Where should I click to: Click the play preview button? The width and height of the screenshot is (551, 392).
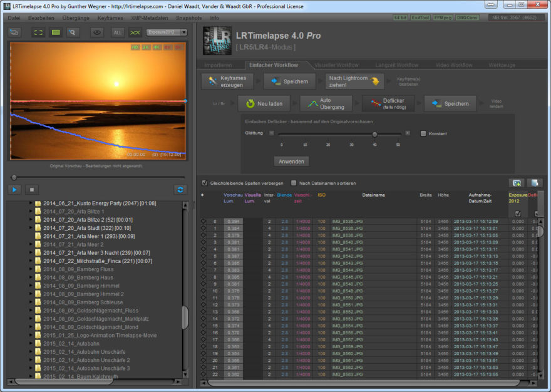14,190
